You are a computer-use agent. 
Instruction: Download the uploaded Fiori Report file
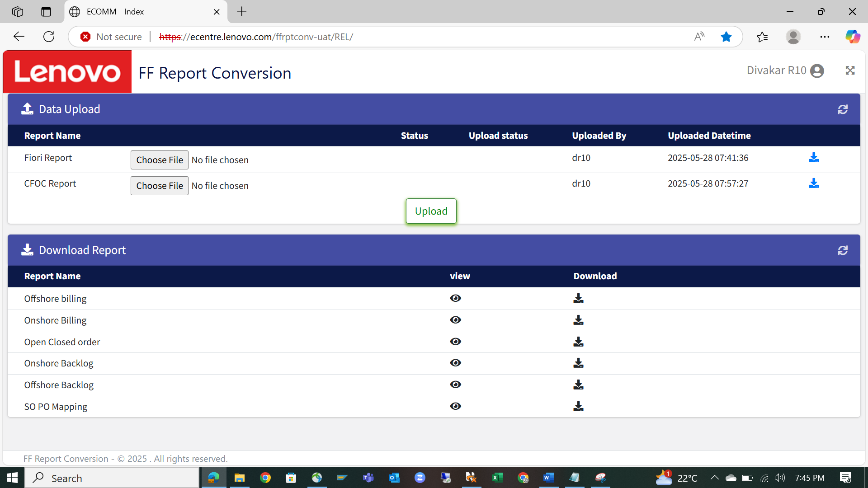pyautogui.click(x=813, y=158)
